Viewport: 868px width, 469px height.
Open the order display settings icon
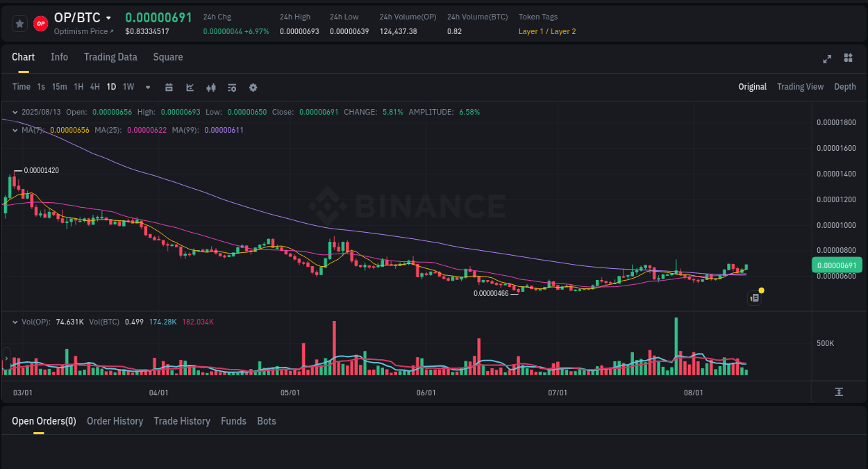(232, 88)
